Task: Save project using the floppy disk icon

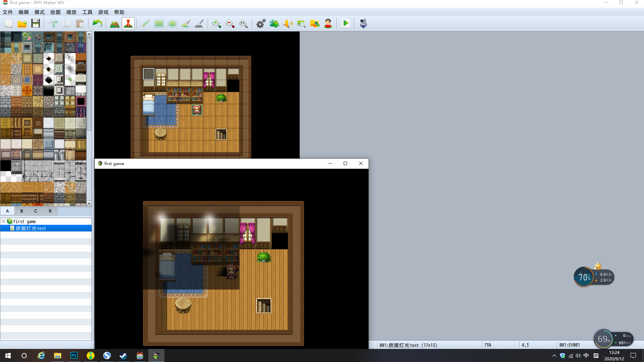Action: point(36,23)
